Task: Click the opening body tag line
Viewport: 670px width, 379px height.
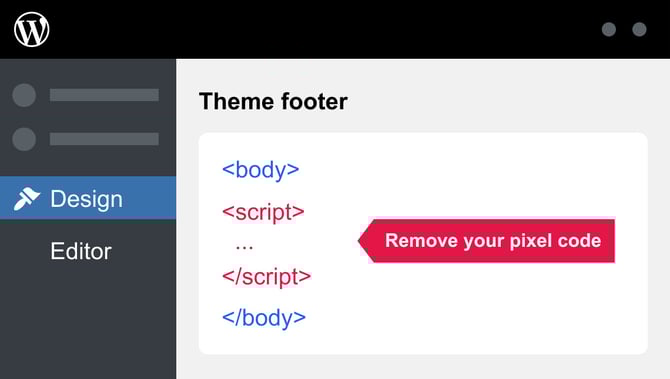Action: 261,170
